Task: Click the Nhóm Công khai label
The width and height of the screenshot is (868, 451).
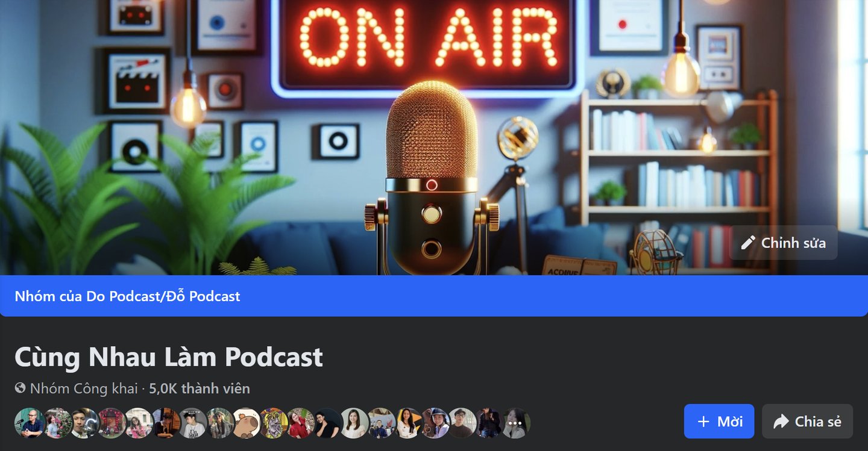Action: pos(84,388)
